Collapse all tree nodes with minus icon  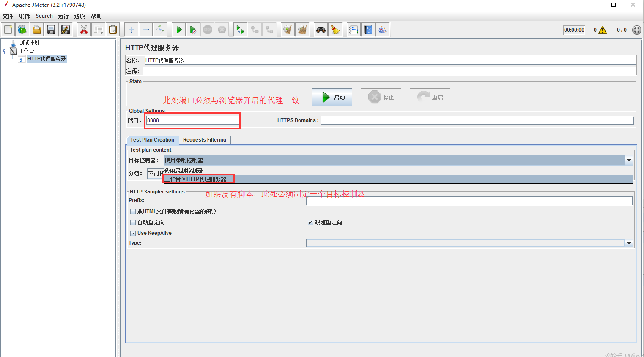tap(146, 30)
